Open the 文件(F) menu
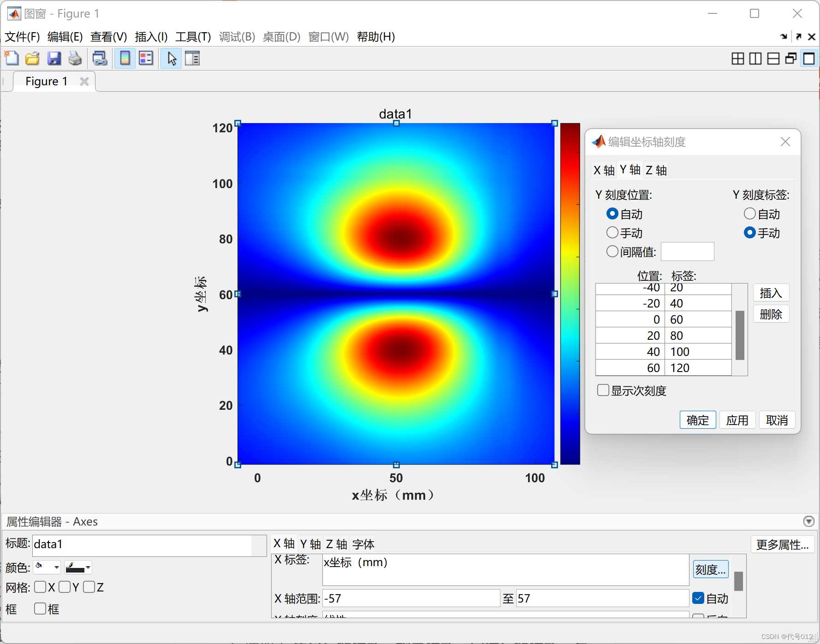 coord(22,37)
